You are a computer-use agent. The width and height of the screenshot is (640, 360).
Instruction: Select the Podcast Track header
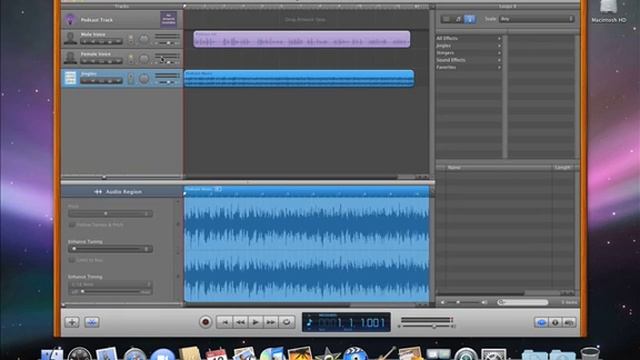(x=122, y=19)
